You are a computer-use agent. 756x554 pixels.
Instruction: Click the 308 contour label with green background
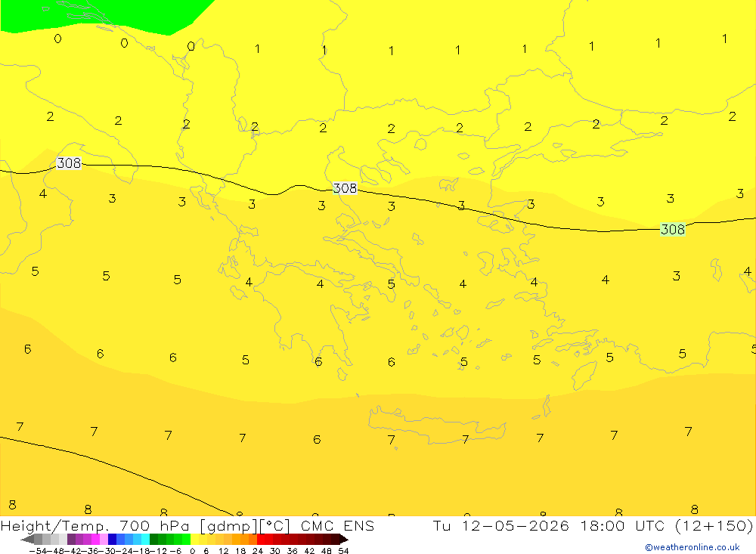click(x=673, y=229)
